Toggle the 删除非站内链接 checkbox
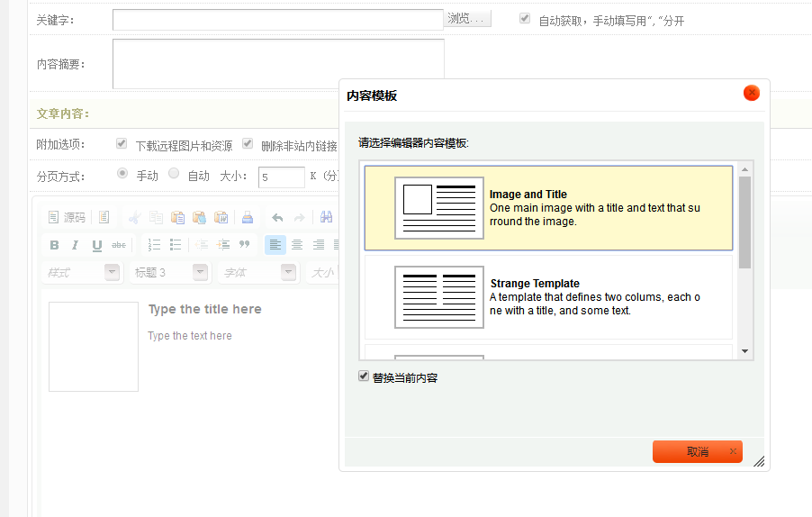 [x=248, y=143]
